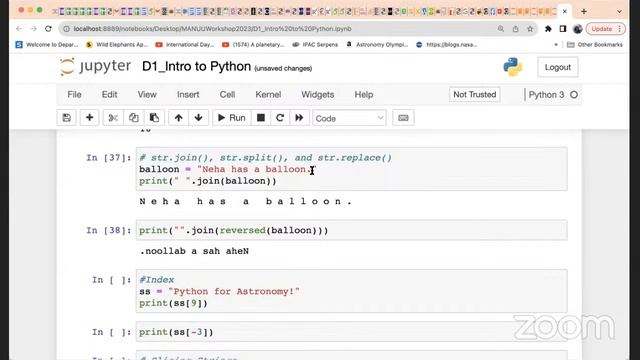This screenshot has width=640, height=360.
Task: Open browser zoom magnifier icon
Action: pos(501,29)
